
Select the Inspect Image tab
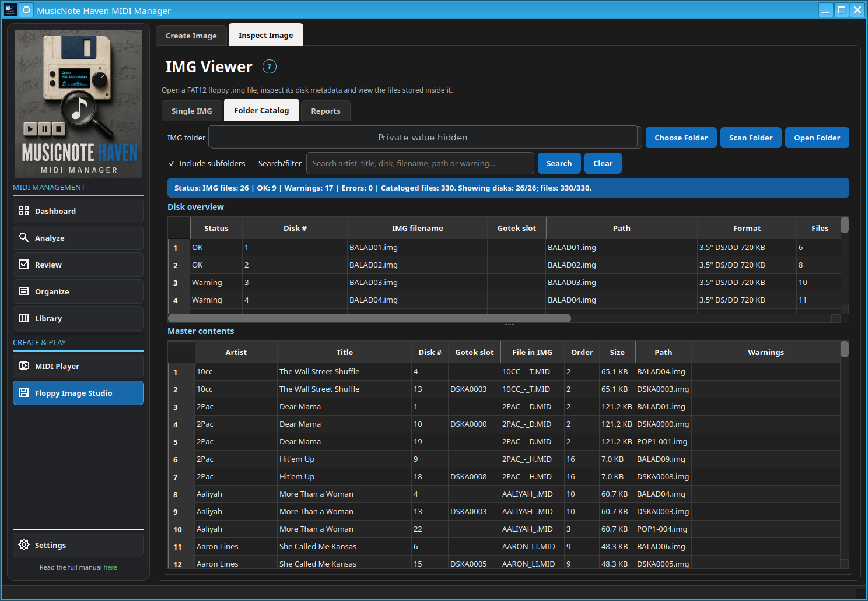266,35
